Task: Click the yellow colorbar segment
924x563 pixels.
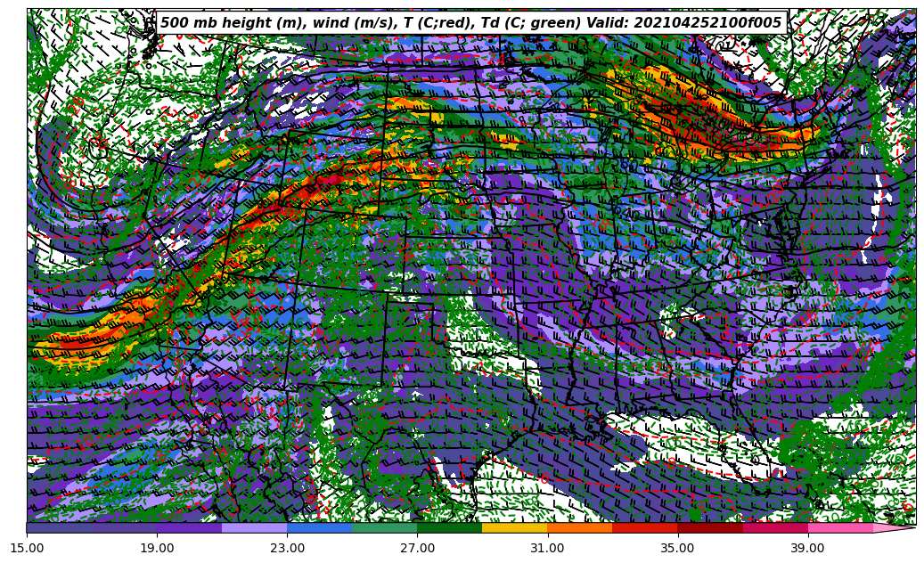Action: pyautogui.click(x=514, y=527)
